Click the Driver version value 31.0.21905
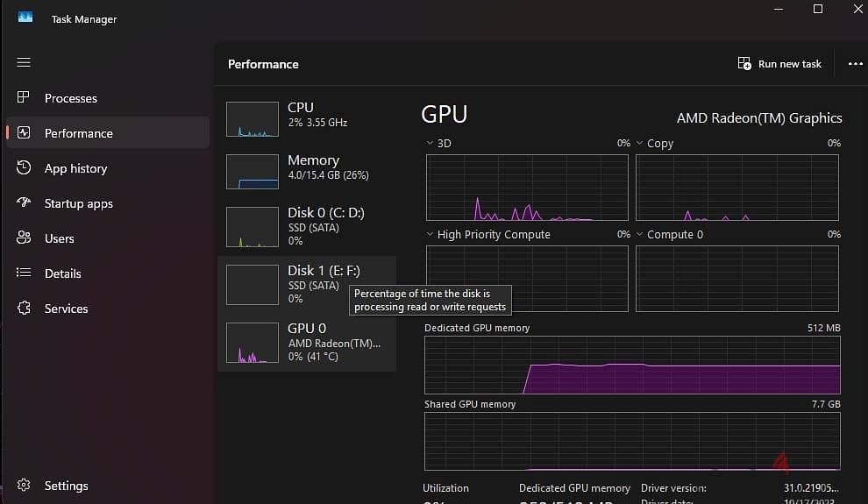 point(811,488)
